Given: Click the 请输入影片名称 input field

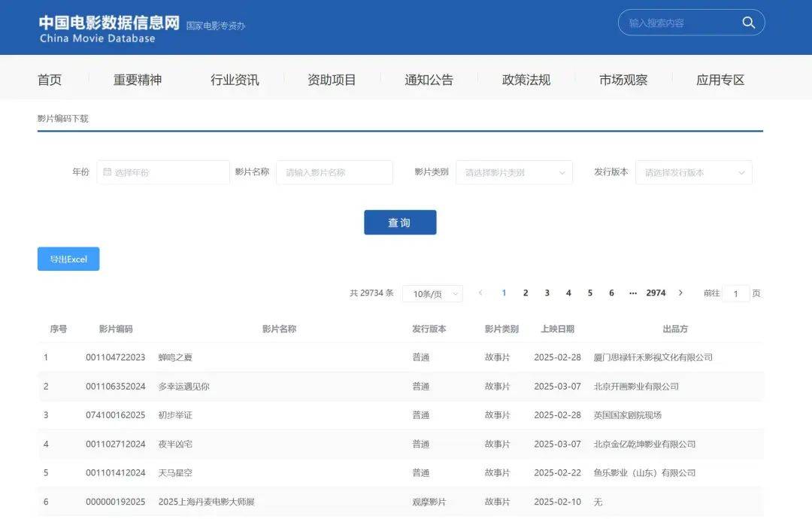Looking at the screenshot, I should point(334,172).
